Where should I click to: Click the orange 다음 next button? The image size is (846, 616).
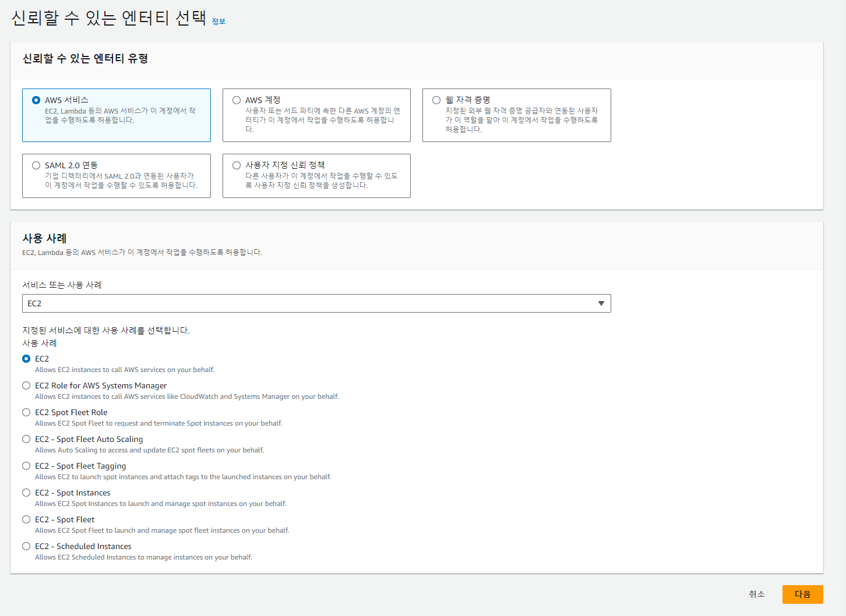click(x=803, y=594)
